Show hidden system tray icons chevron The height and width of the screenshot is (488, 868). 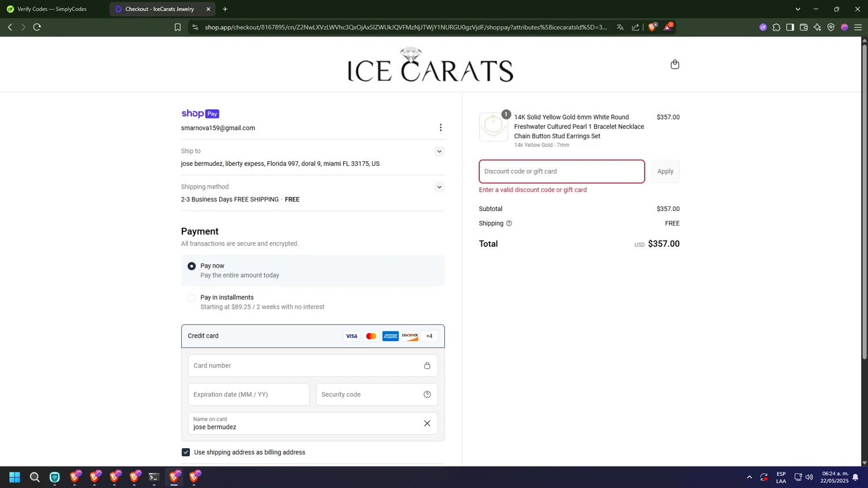(749, 477)
